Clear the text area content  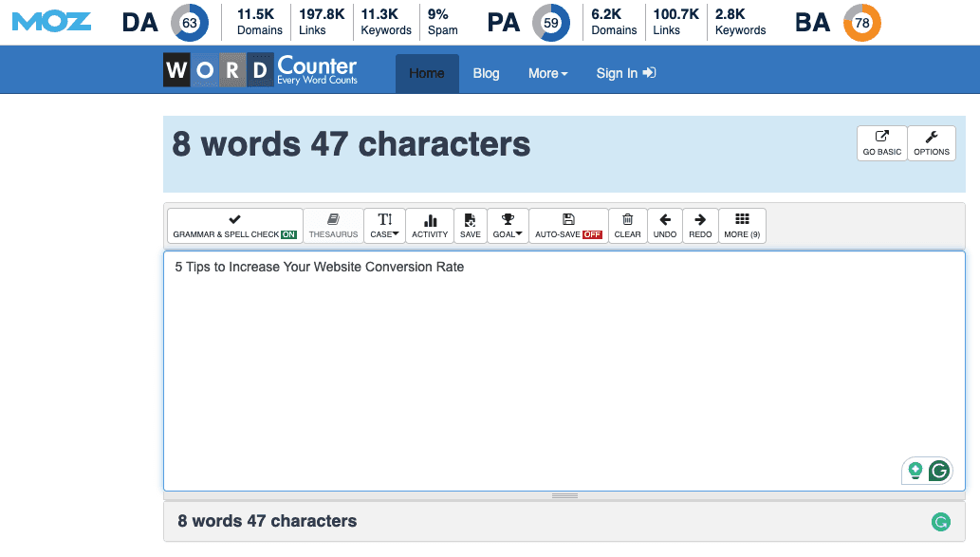pyautogui.click(x=627, y=225)
